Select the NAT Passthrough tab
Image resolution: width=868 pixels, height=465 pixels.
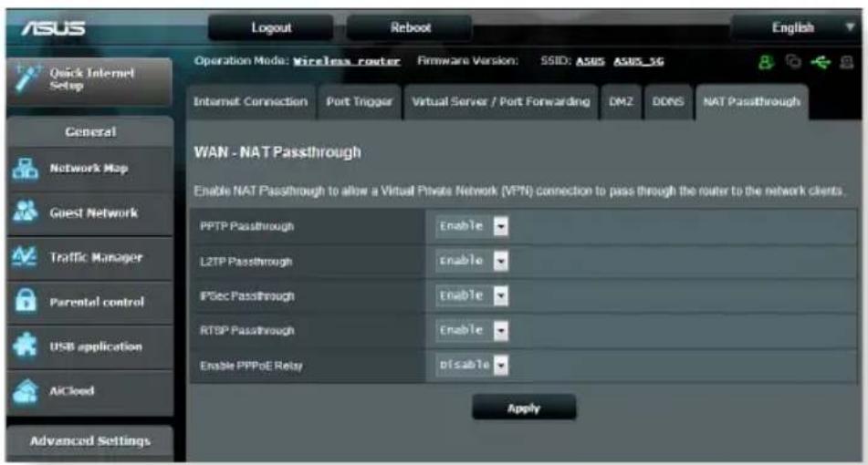[x=752, y=102]
